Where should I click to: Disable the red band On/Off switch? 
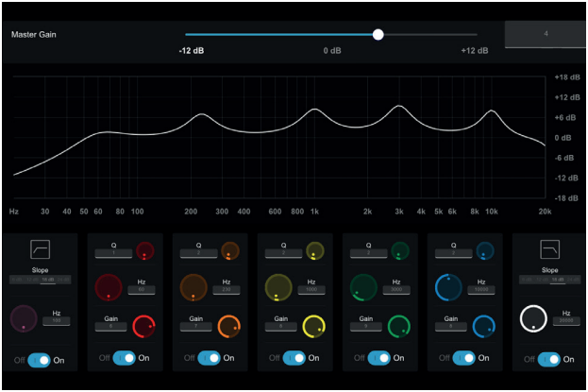[x=125, y=358]
